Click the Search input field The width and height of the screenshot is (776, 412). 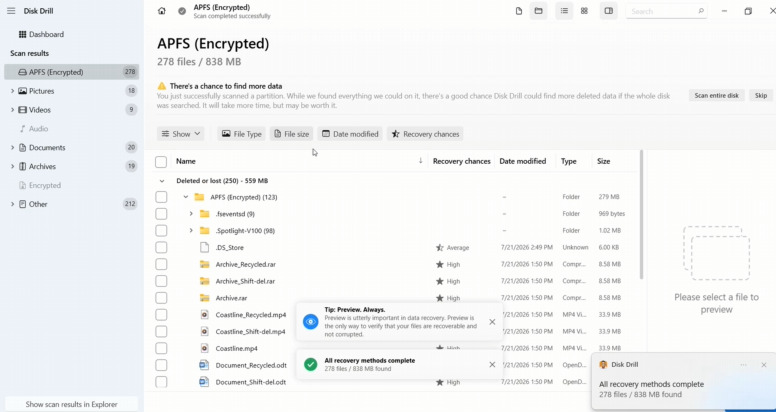coord(666,11)
